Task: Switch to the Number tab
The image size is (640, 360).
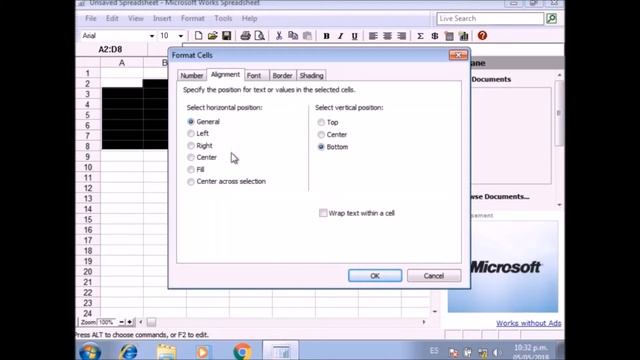Action: click(x=191, y=76)
